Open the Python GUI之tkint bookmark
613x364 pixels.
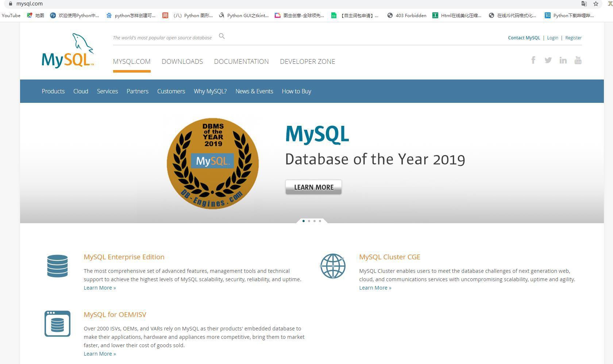(244, 15)
